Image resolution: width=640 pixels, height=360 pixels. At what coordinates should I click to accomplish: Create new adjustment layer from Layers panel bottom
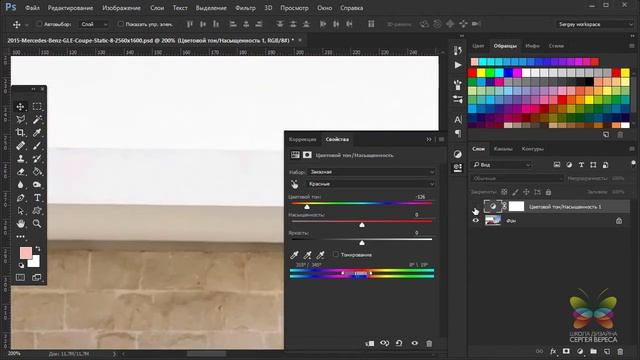pos(580,351)
